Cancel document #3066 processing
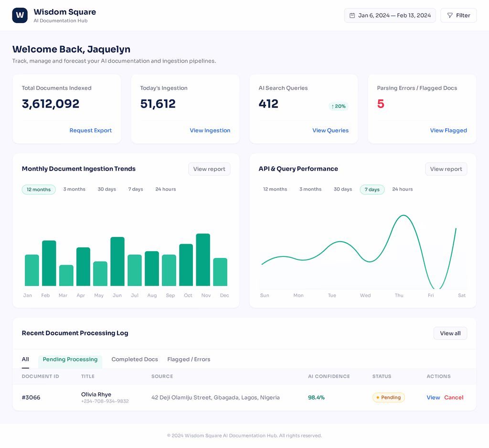This screenshot has width=489, height=448. click(x=454, y=397)
